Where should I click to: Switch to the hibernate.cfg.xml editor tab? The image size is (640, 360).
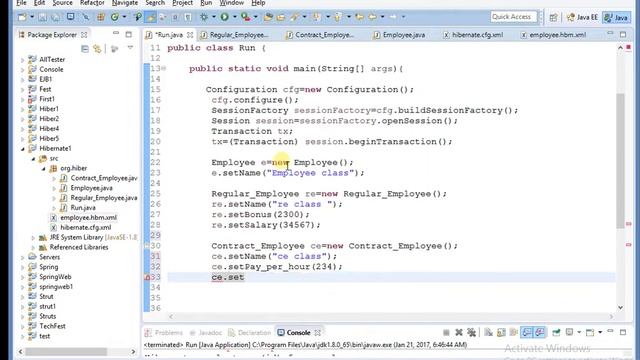(473, 35)
